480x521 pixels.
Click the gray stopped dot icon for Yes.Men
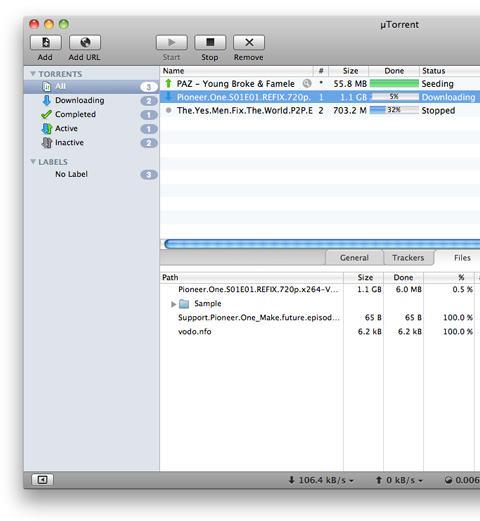click(169, 110)
